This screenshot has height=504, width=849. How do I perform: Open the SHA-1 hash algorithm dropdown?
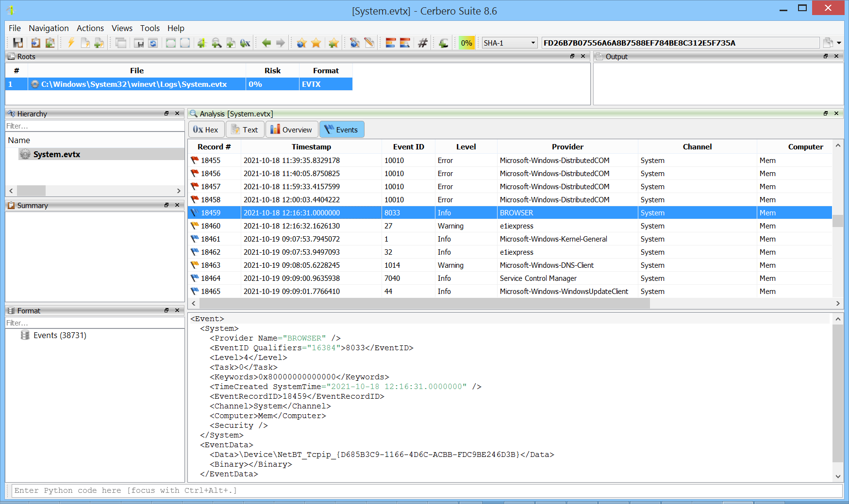[509, 43]
